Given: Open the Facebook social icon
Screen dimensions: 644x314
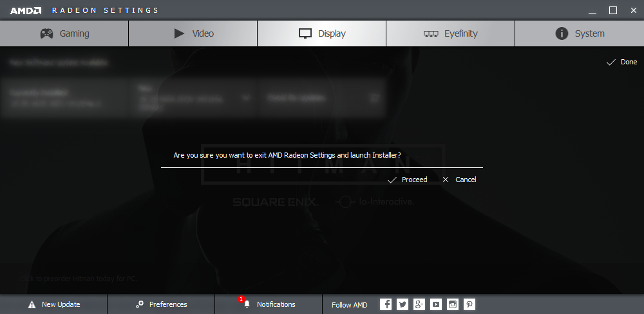Looking at the screenshot, I should (386, 304).
